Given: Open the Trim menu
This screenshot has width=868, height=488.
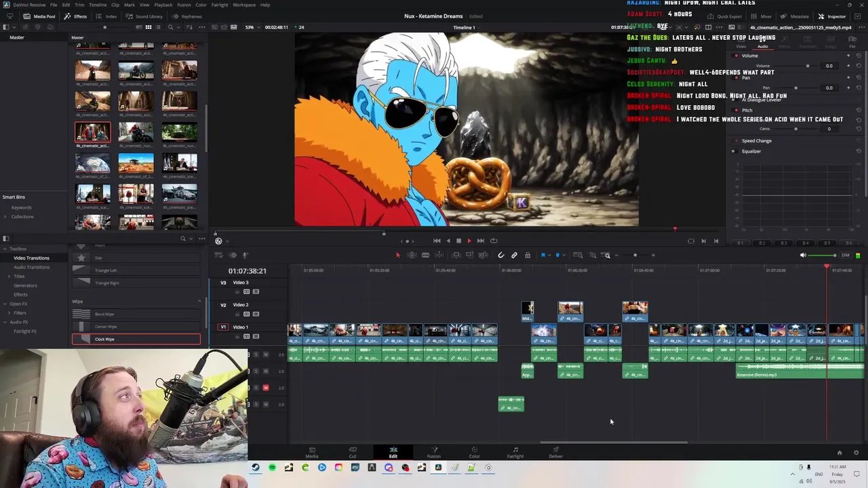Looking at the screenshot, I should (x=79, y=5).
